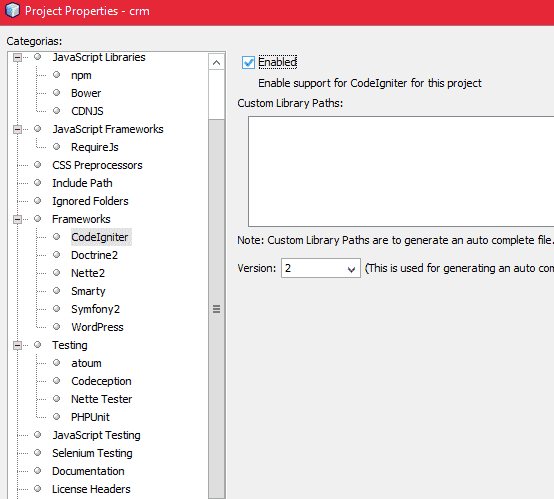Viewport: 554px width, 499px height.
Task: Open the Version dropdown
Action: pos(320,268)
